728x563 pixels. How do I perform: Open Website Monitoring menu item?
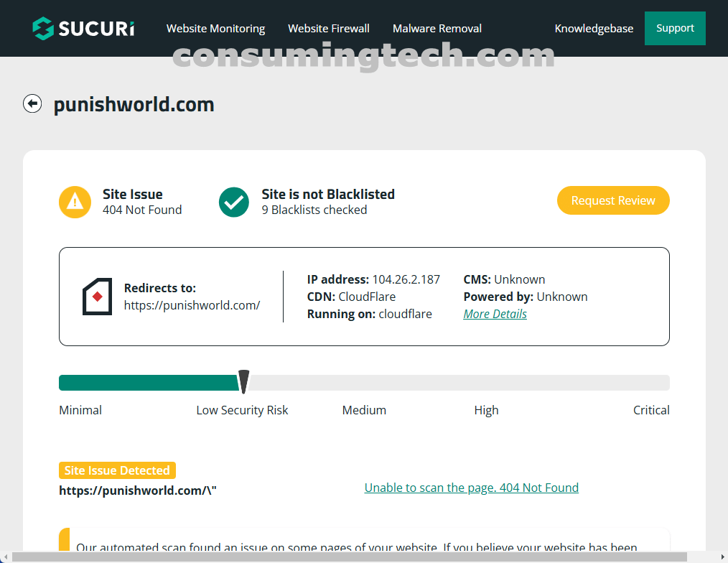click(216, 28)
